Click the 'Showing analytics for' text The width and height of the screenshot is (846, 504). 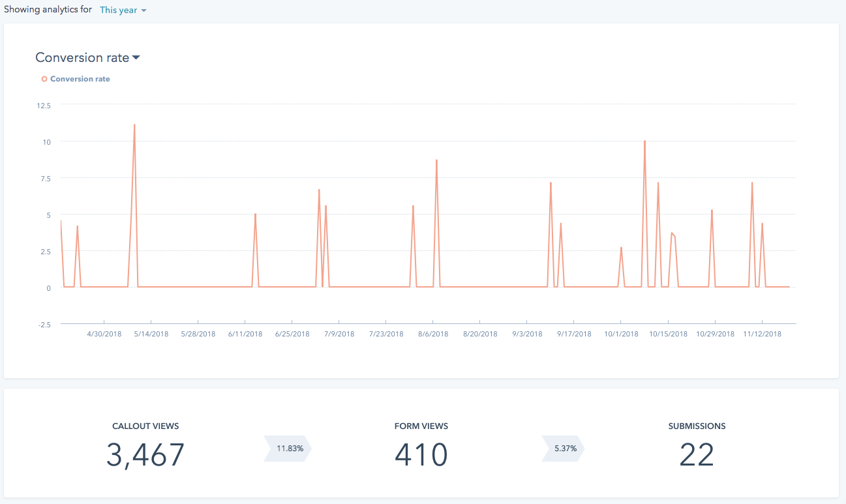pos(48,10)
